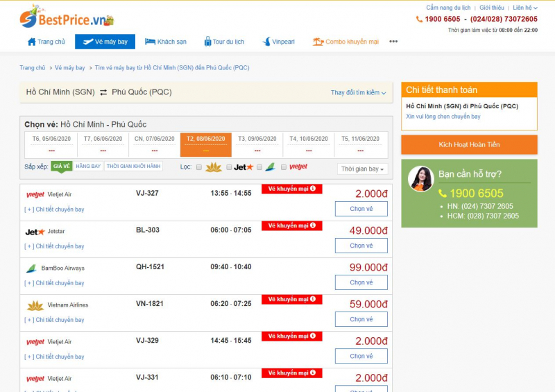
Task: Click the Jetstar filter logo
Action: point(244,167)
